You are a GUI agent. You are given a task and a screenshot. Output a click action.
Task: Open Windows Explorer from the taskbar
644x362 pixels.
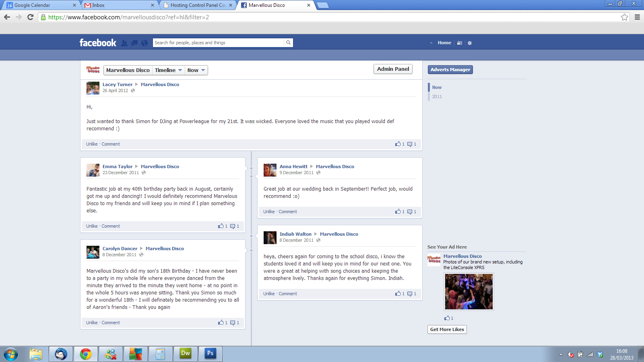click(x=36, y=354)
